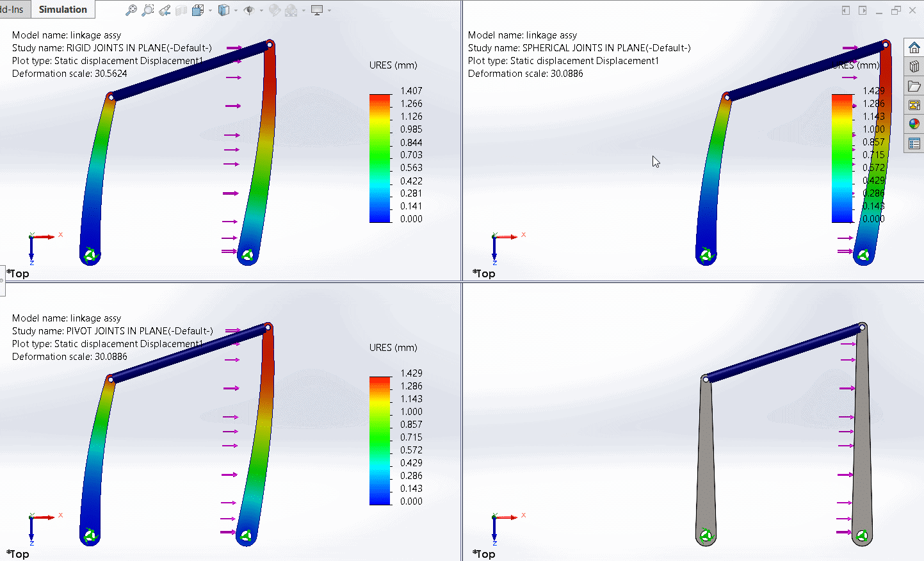Open the Custom Properties task pane
The height and width of the screenshot is (561, 924).
(914, 143)
